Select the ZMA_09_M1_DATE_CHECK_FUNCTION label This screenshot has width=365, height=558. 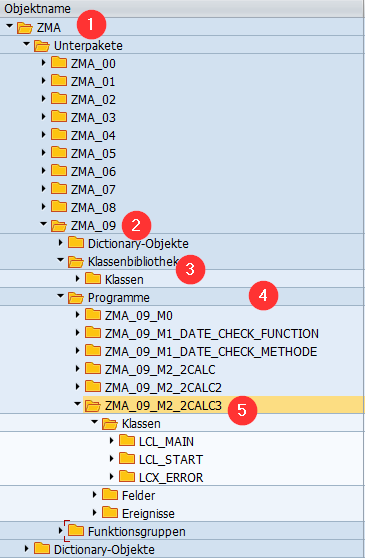tap(212, 334)
